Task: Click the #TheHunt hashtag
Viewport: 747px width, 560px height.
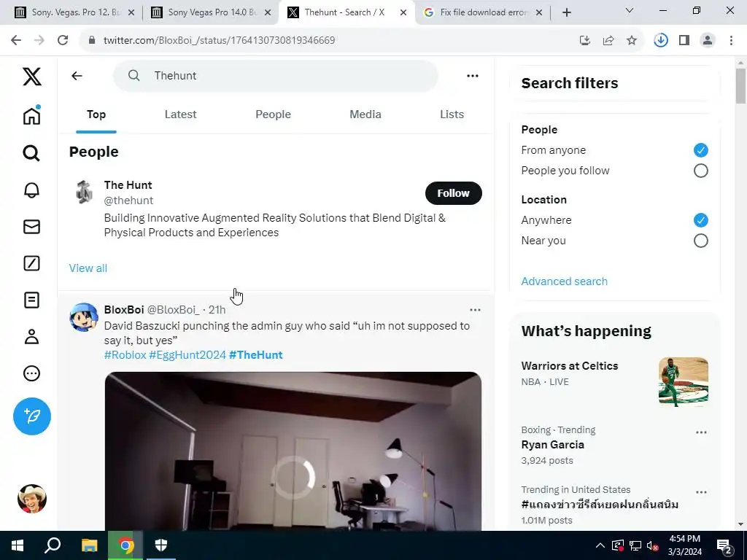Action: pos(256,355)
